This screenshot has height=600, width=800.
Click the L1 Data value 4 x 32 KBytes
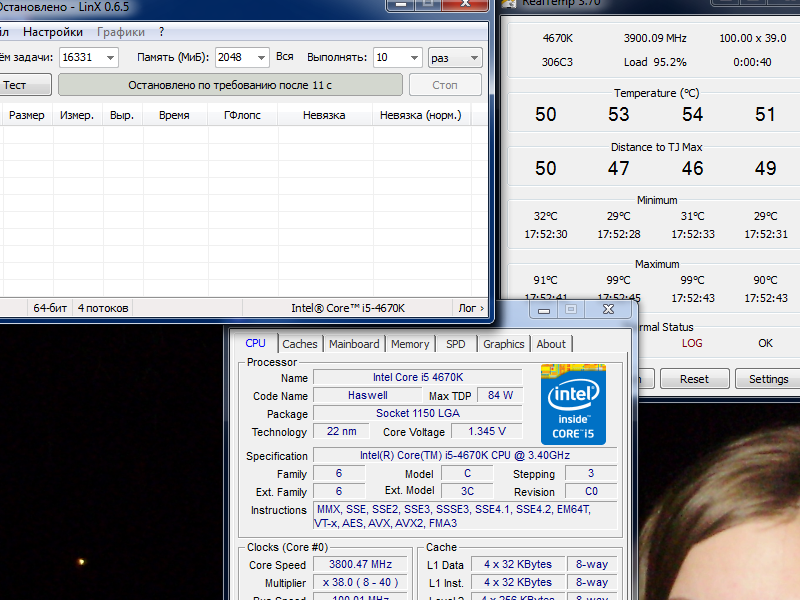tap(518, 564)
